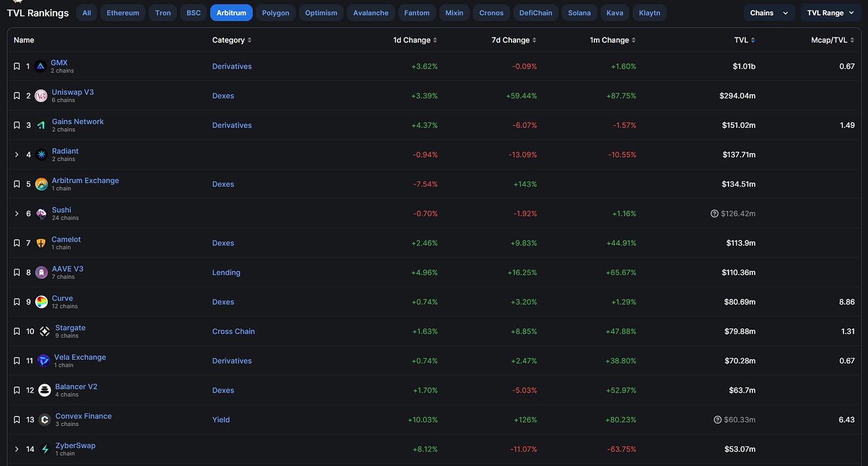Toggle bookmark for AAVE V3
Image resolution: width=868 pixels, height=466 pixels.
point(17,273)
